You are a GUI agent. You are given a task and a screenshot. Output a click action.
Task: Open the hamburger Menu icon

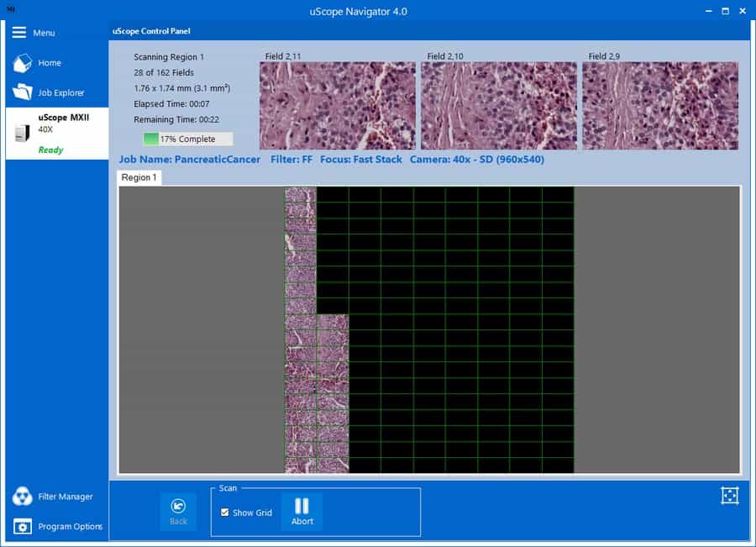click(x=19, y=32)
